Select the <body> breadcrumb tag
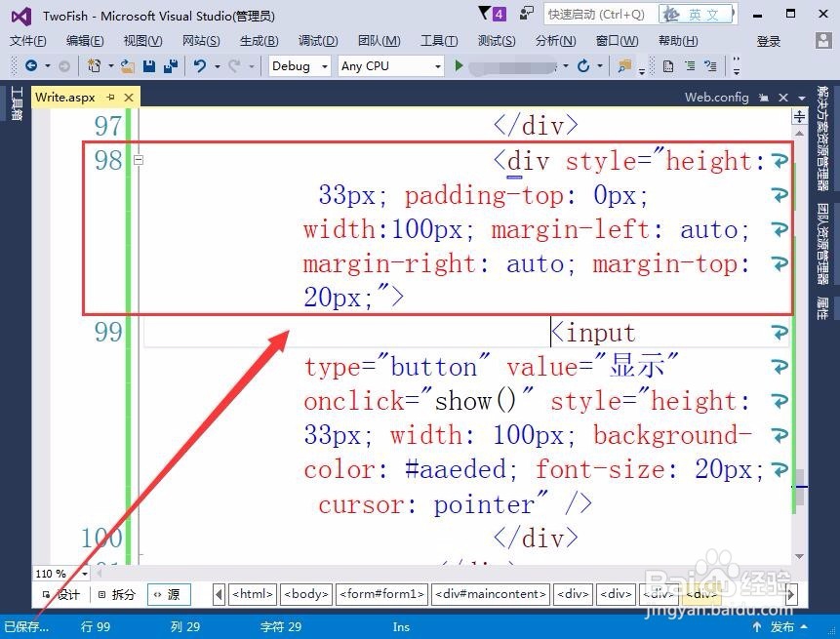The image size is (840, 639). [306, 594]
